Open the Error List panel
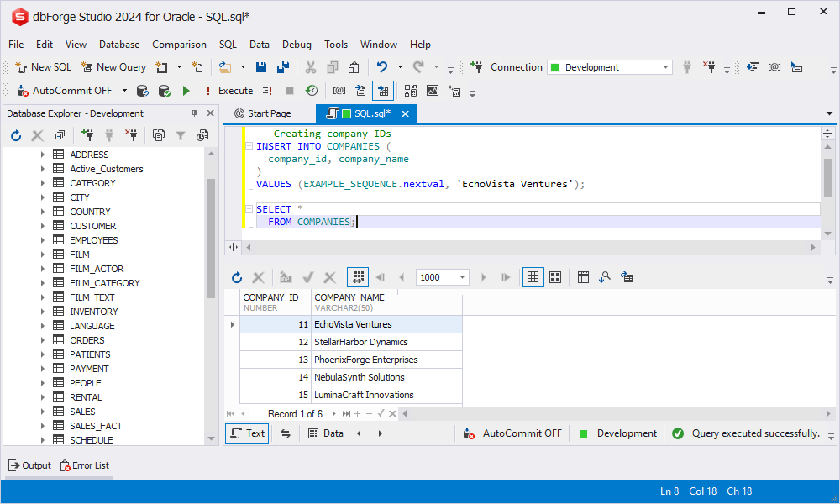This screenshot has width=840, height=504. 85,465
